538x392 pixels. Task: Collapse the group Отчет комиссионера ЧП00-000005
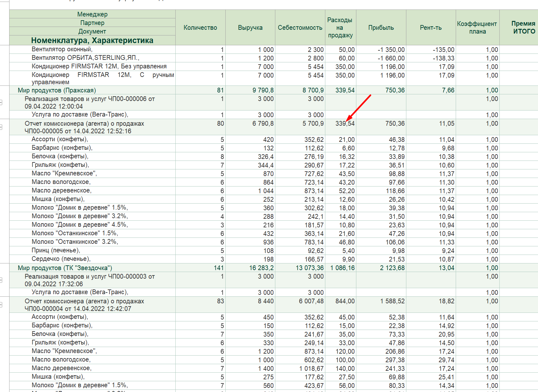[x=1, y=127]
